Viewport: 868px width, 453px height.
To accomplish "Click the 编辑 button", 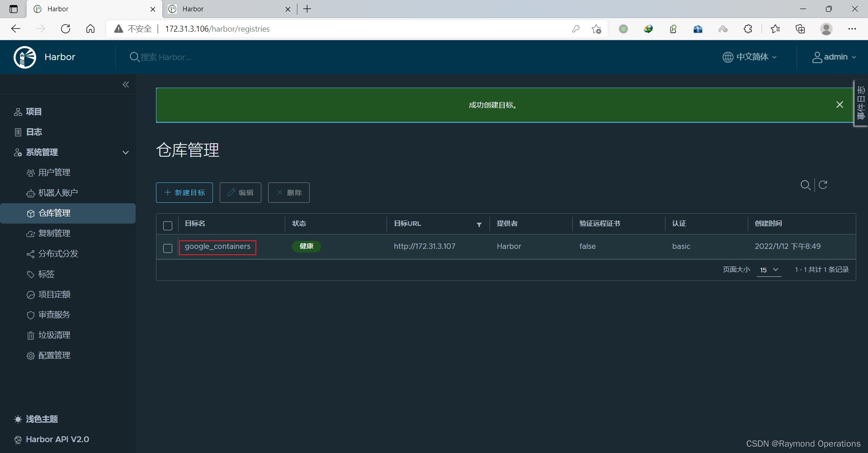I will [241, 192].
